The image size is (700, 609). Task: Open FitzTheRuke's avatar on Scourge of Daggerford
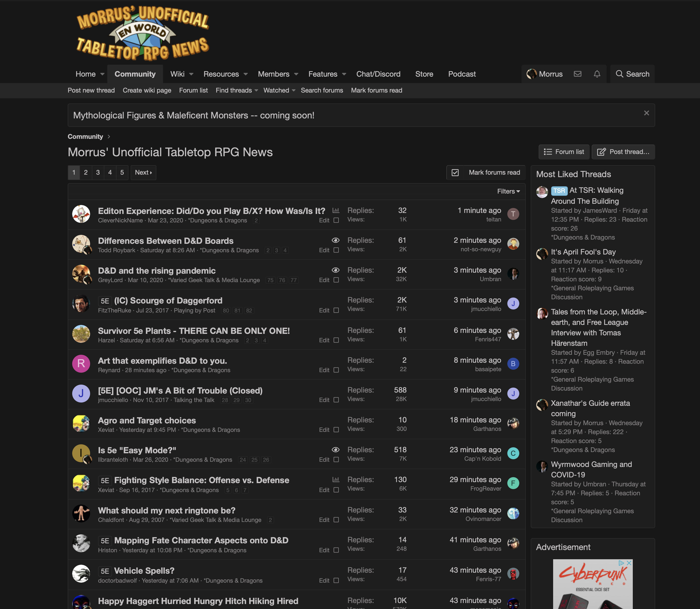click(81, 304)
